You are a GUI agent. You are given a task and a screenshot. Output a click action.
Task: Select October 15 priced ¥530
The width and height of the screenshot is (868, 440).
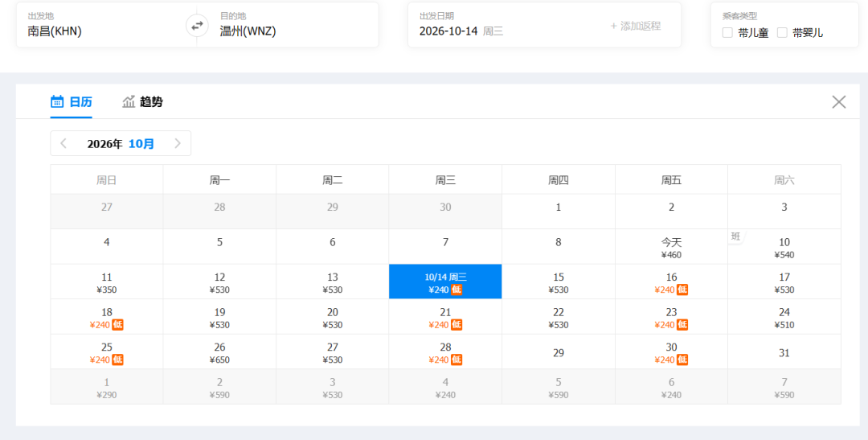pyautogui.click(x=559, y=282)
